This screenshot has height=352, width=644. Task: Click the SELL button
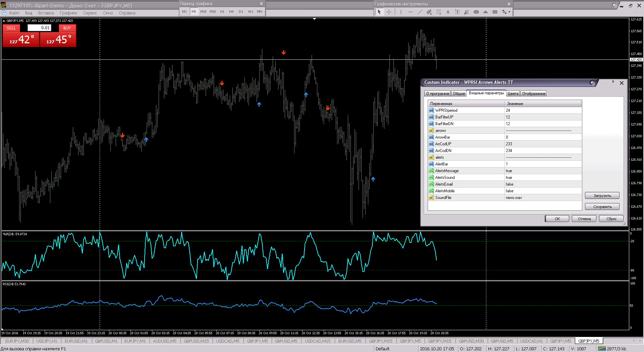tap(11, 28)
